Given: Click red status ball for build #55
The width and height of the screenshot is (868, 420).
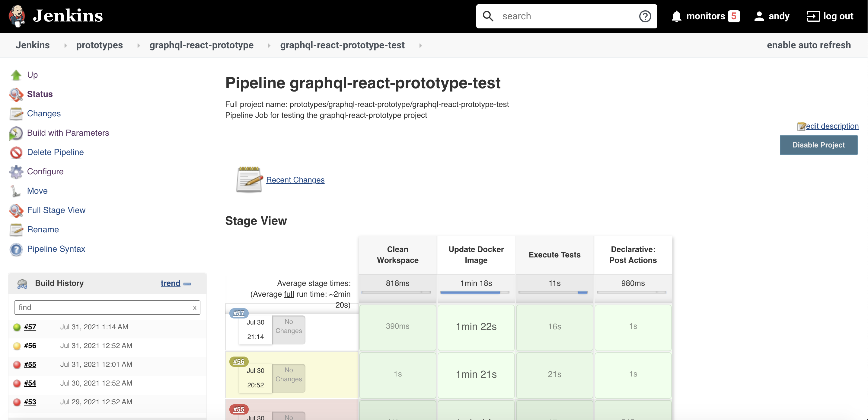Looking at the screenshot, I should (17, 365).
